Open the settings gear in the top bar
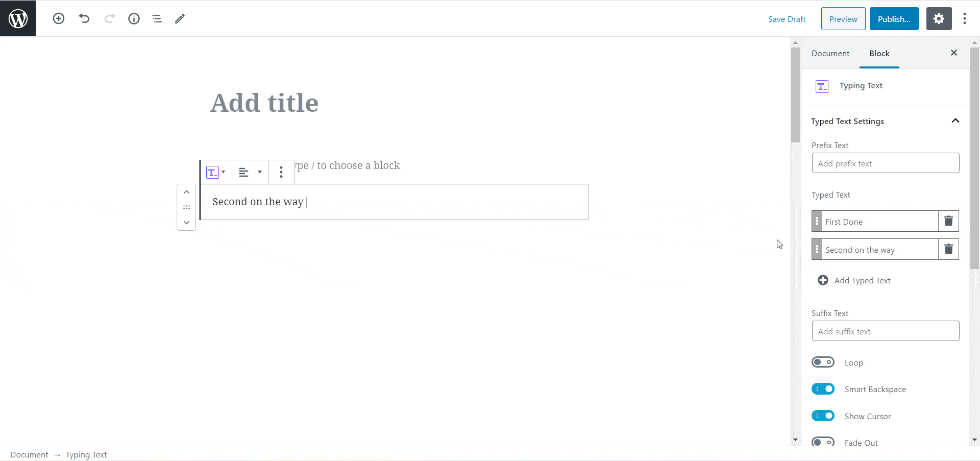The image size is (980, 461). tap(939, 19)
